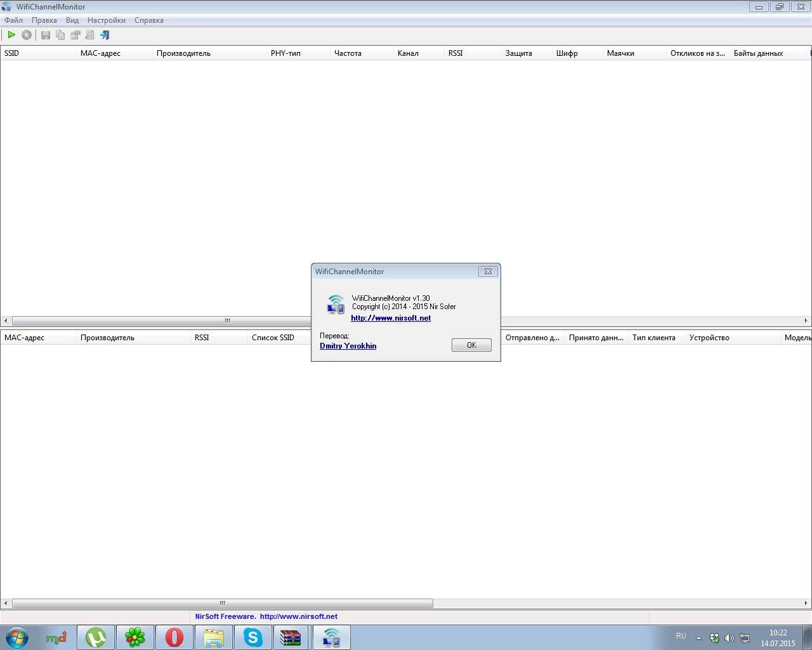Open uTorrent from the taskbar

click(96, 637)
